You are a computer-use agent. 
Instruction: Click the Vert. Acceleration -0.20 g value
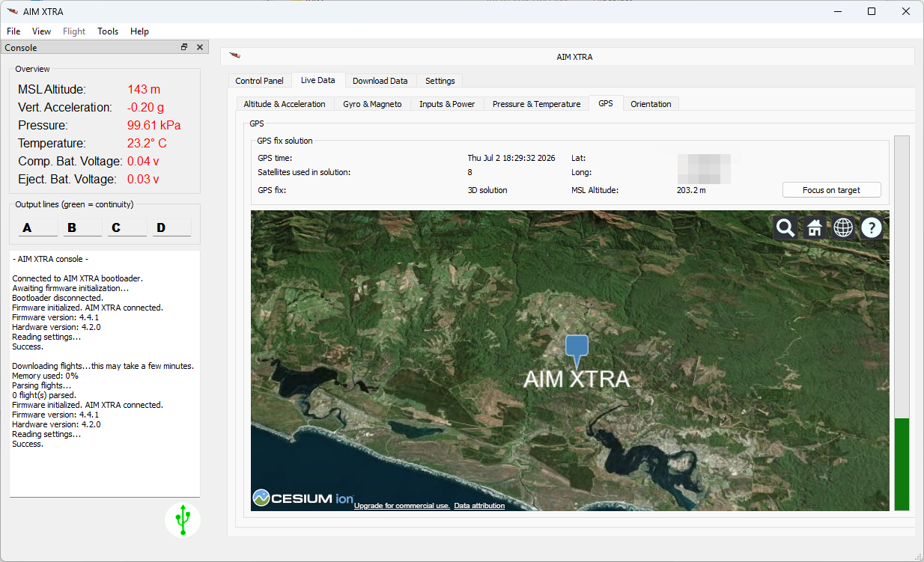point(145,107)
